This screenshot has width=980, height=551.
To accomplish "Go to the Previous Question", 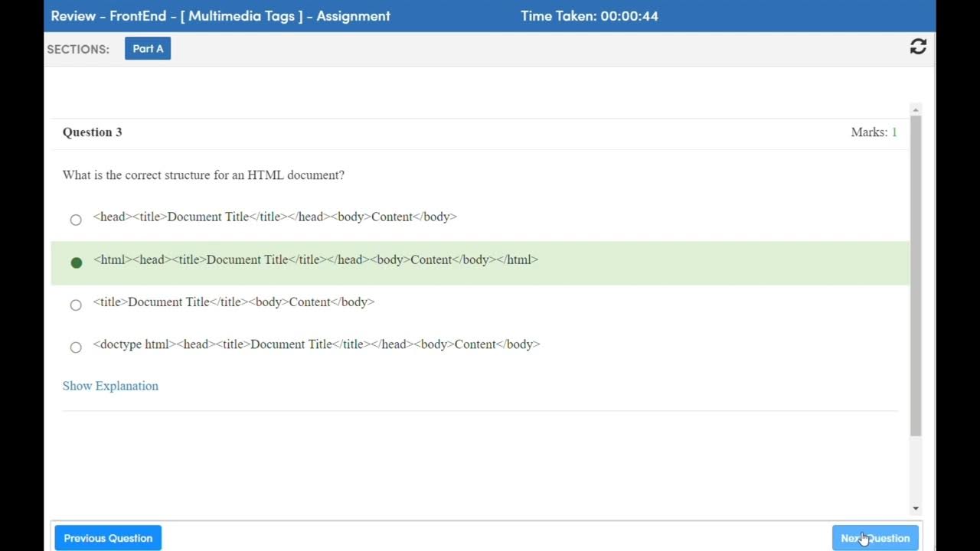I will pyautogui.click(x=108, y=538).
